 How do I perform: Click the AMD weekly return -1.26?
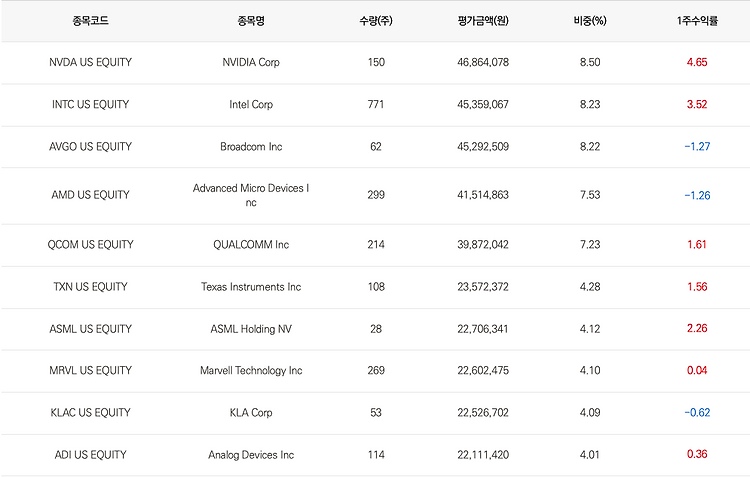click(x=697, y=195)
